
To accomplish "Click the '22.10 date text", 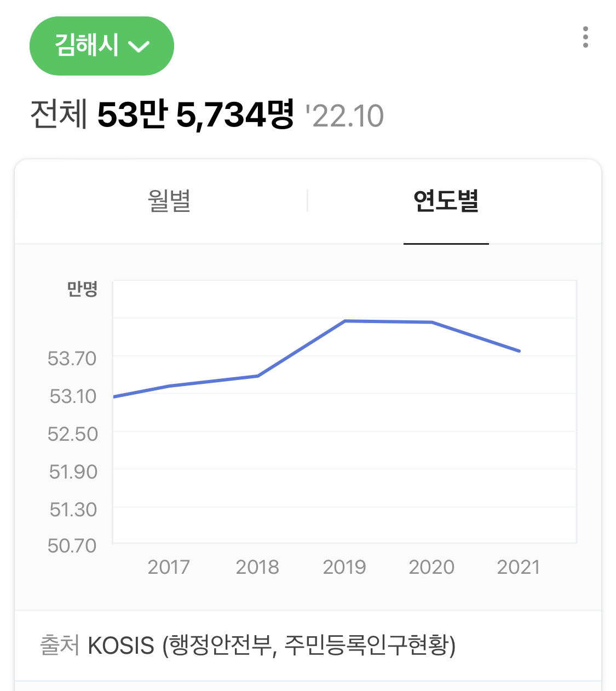I will click(345, 116).
